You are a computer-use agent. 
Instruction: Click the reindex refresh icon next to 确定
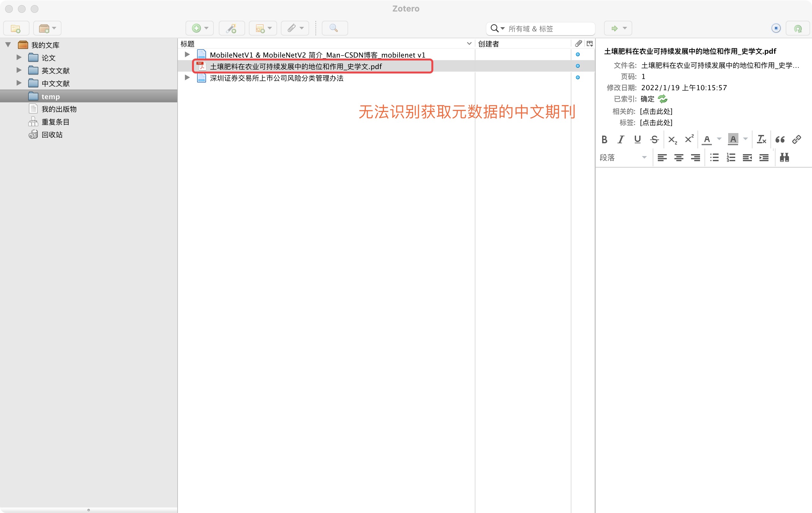(x=663, y=99)
